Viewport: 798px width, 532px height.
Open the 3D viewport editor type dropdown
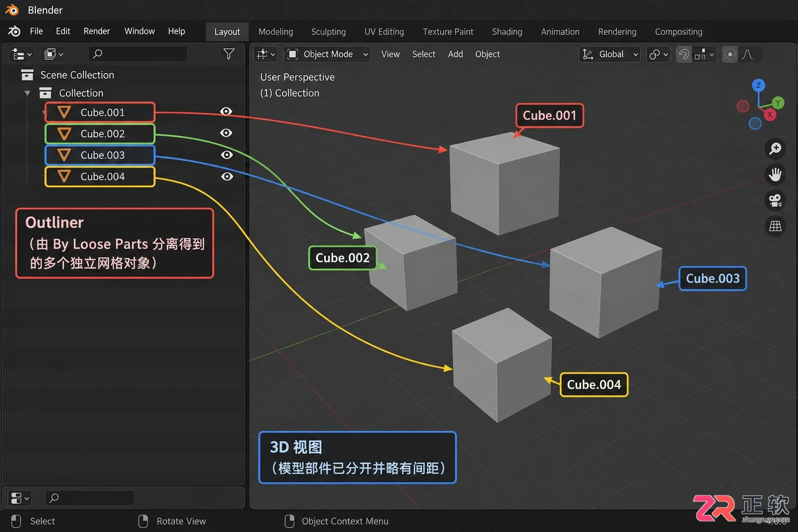coord(266,54)
